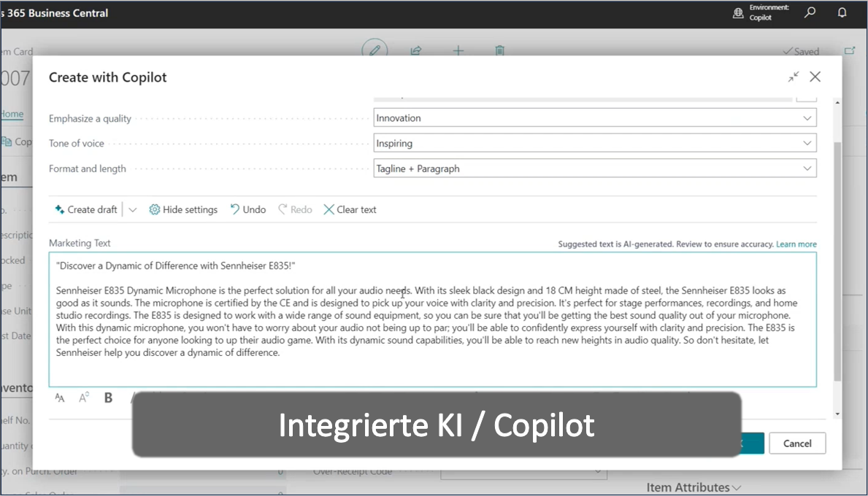Viewport: 868px width, 496px height.
Task: Click Home tab in background Item Card
Action: (x=12, y=114)
